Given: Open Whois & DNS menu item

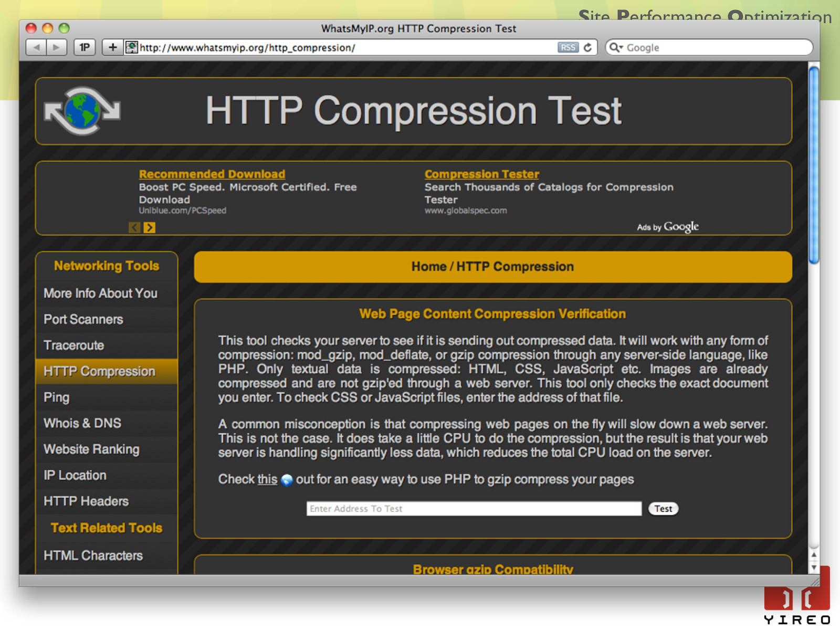Looking at the screenshot, I should point(107,423).
